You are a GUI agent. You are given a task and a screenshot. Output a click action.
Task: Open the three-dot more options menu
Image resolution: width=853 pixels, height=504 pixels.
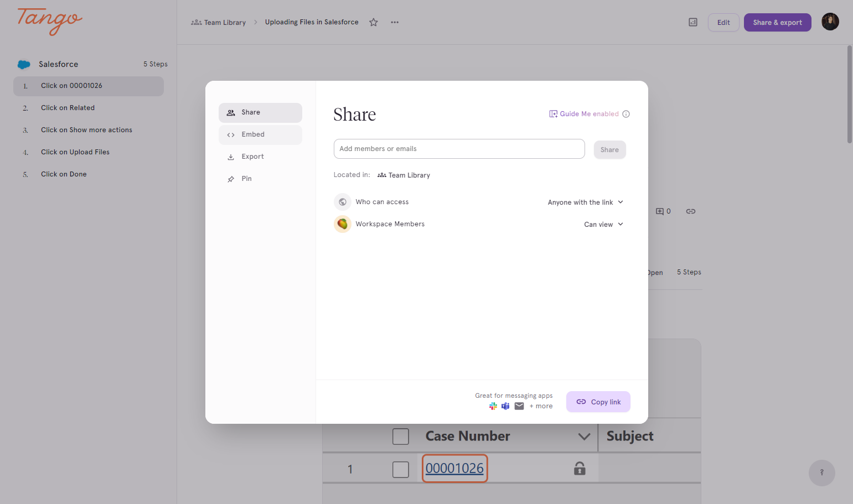(x=395, y=22)
